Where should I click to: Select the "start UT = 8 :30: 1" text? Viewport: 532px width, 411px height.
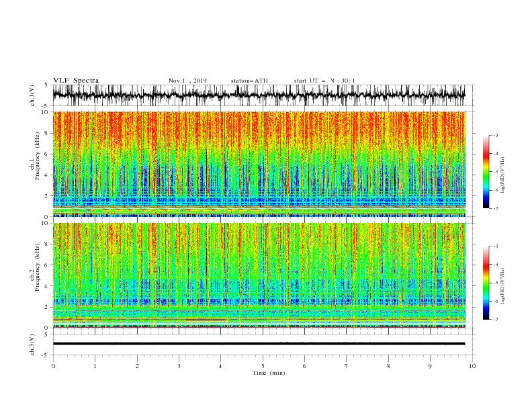pos(324,81)
